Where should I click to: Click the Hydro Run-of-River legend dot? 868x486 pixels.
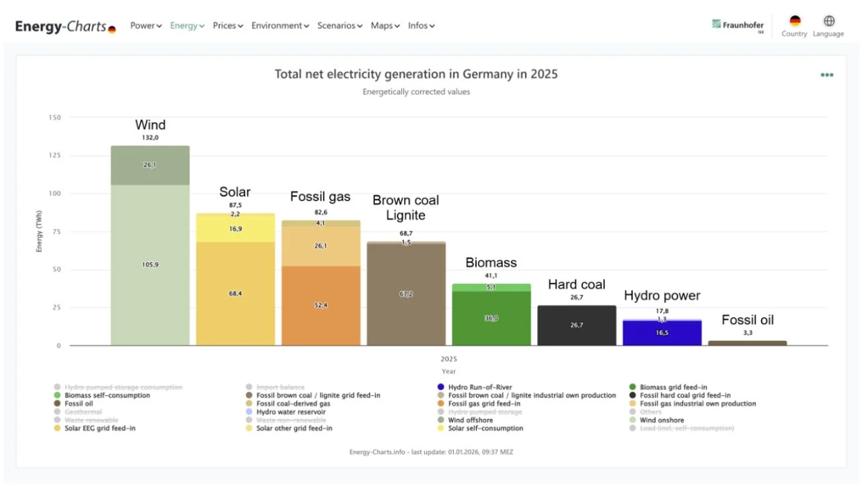point(441,388)
